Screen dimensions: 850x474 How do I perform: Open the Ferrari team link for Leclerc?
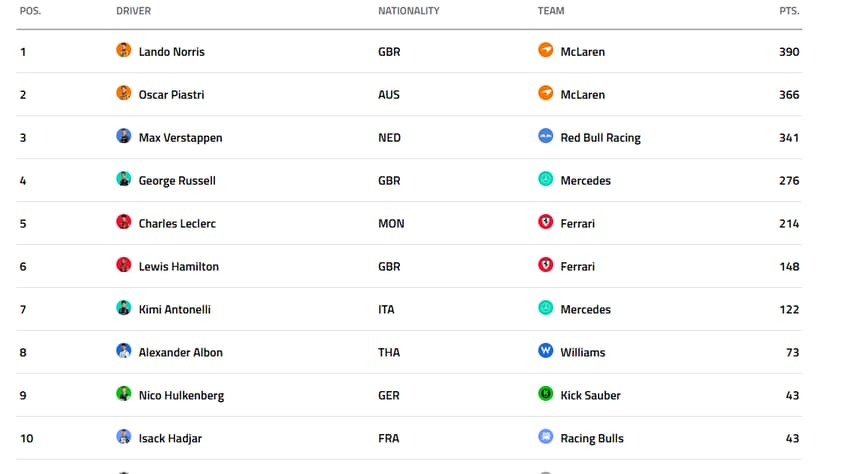pyautogui.click(x=577, y=224)
